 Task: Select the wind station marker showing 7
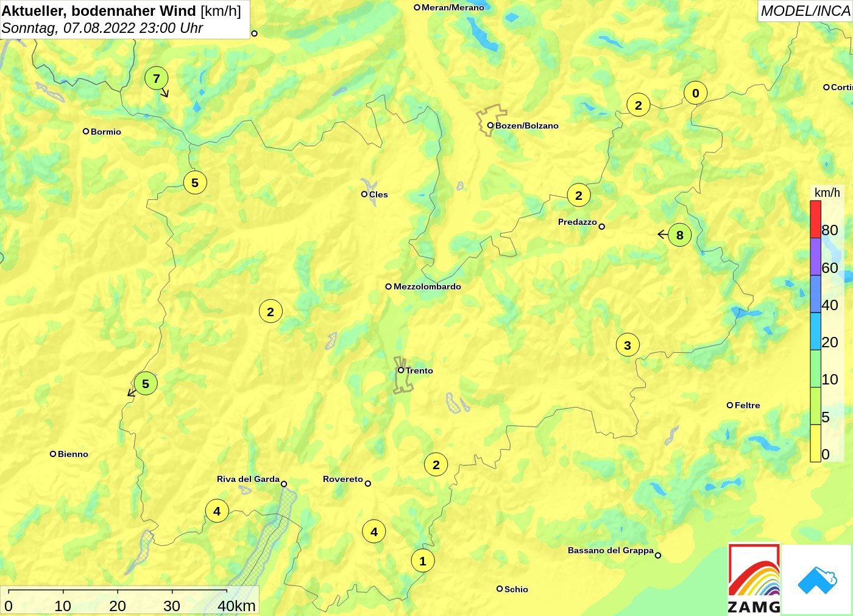click(x=157, y=78)
